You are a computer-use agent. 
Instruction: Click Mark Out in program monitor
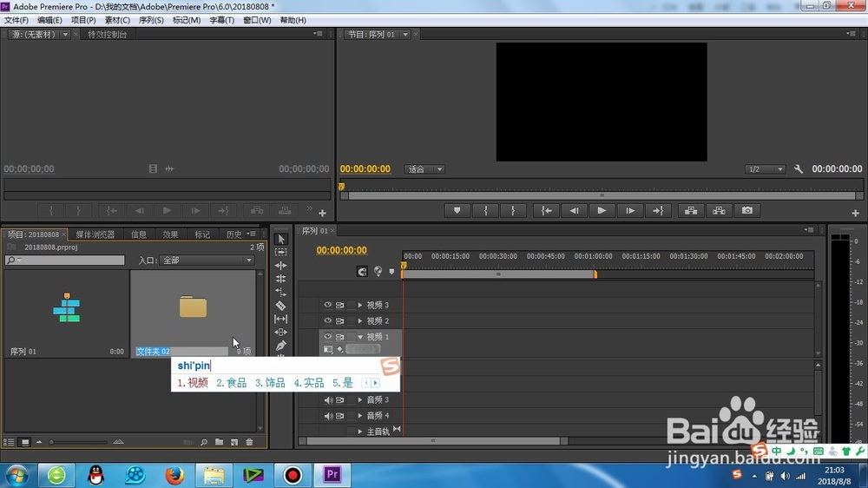pos(513,210)
